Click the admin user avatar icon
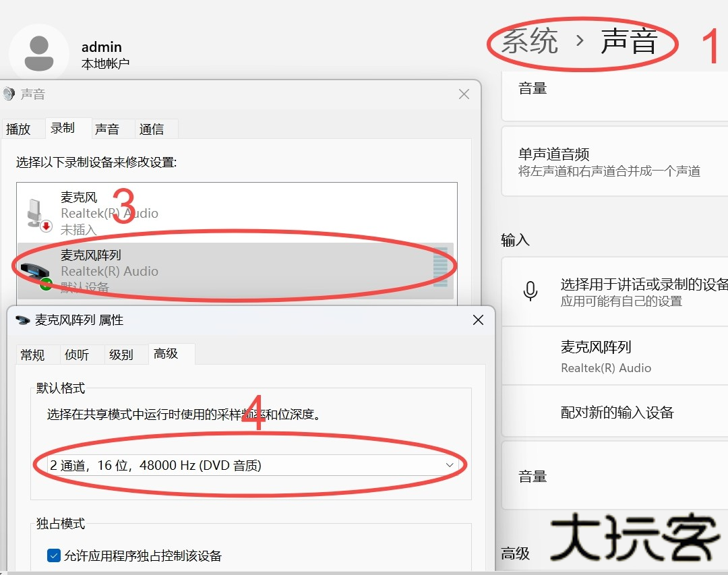 pyautogui.click(x=39, y=53)
